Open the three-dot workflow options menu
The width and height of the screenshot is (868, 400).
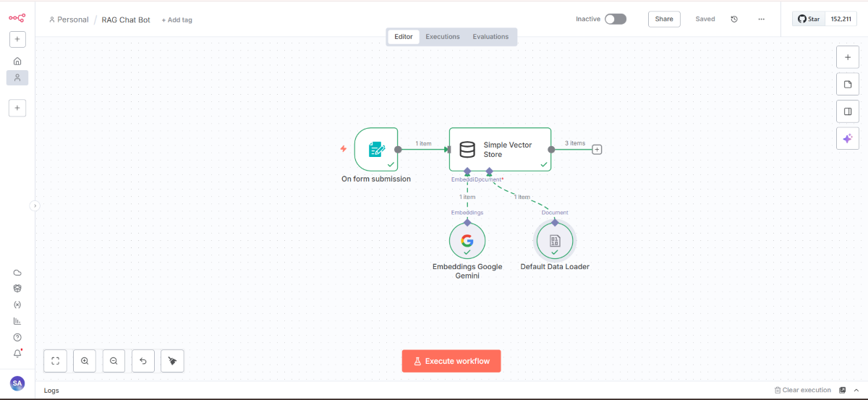761,20
